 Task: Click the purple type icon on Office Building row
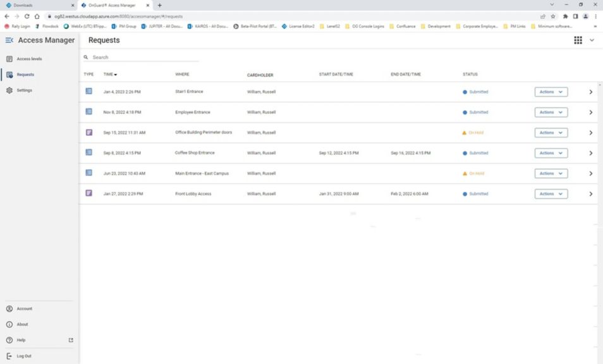pos(88,132)
